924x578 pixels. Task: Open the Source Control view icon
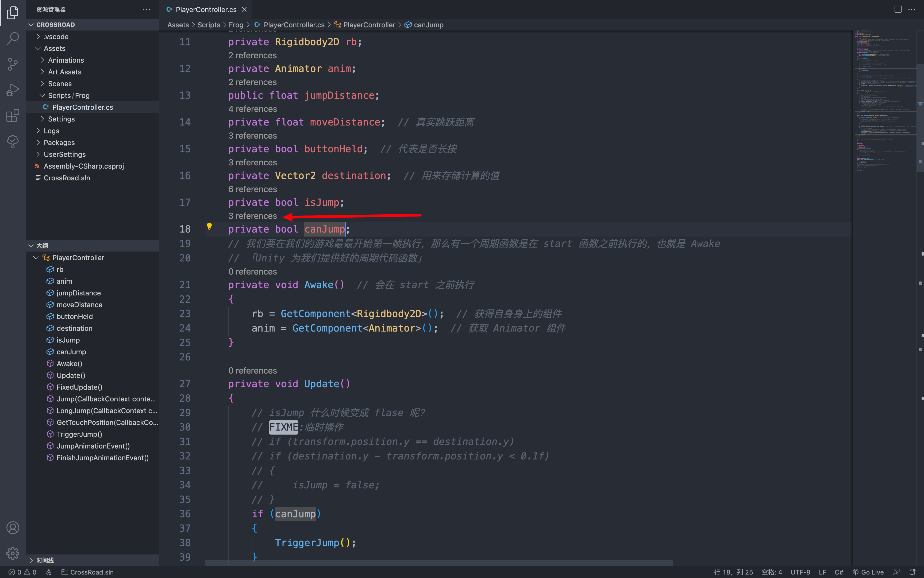click(x=13, y=64)
